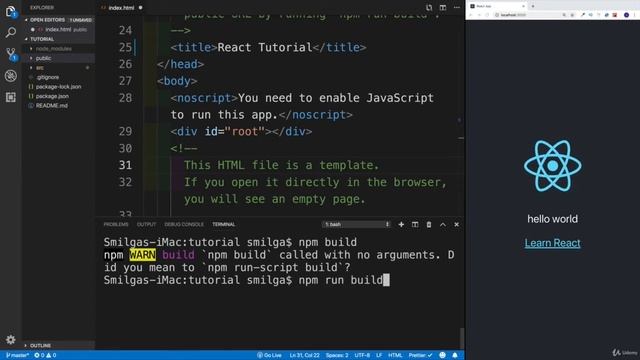Switch to the Debug Console tab
This screenshot has width=640, height=360.
[184, 224]
